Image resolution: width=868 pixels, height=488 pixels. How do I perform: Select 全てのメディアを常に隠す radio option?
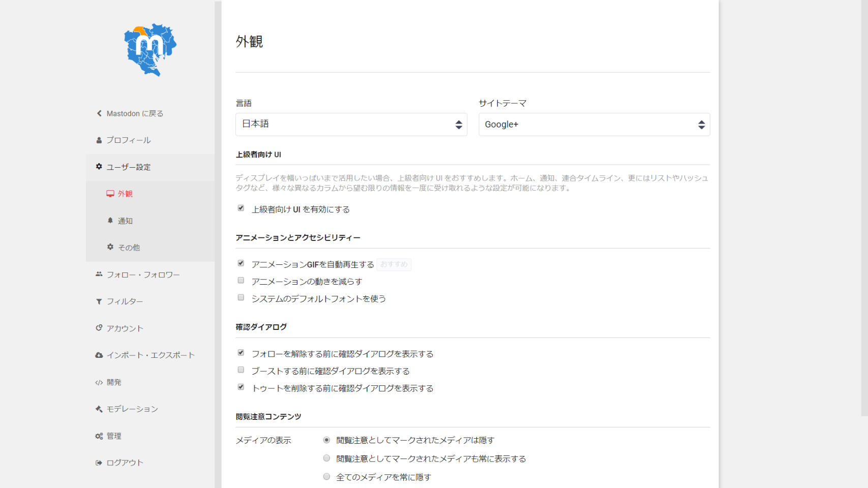click(326, 477)
